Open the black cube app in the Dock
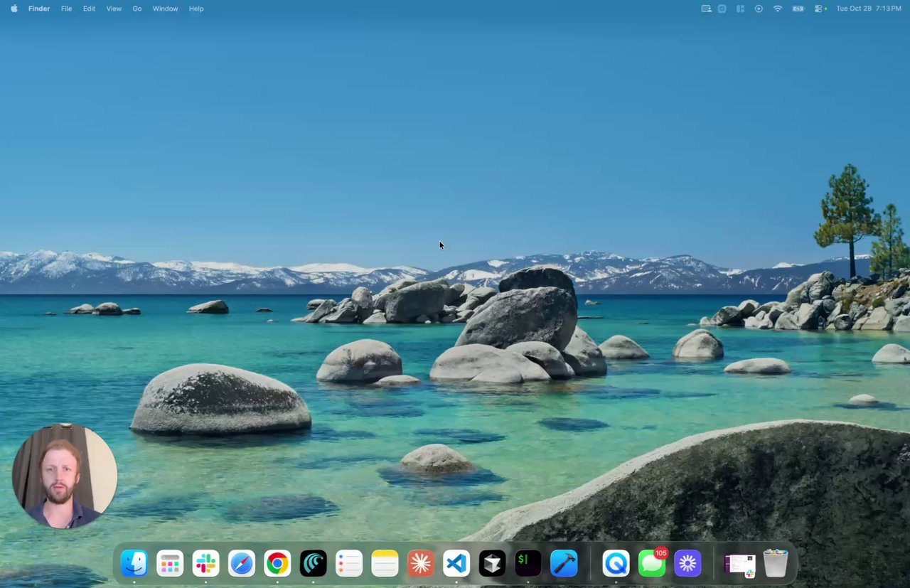 (492, 564)
